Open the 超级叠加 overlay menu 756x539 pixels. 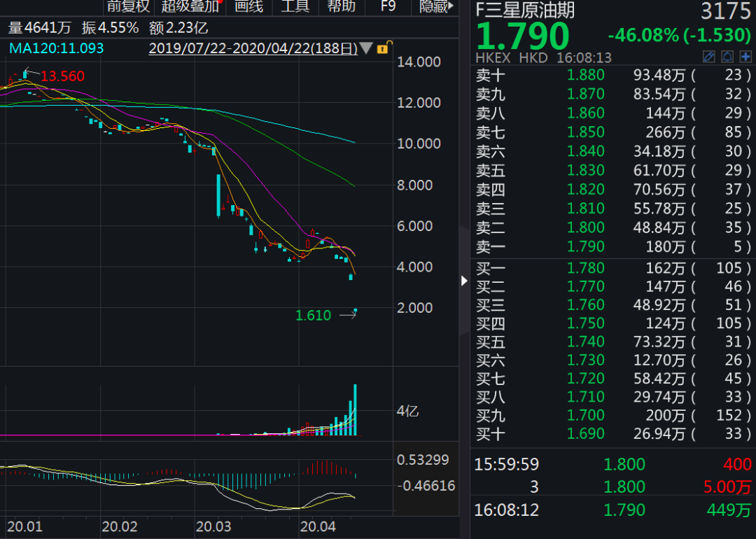pyautogui.click(x=191, y=7)
